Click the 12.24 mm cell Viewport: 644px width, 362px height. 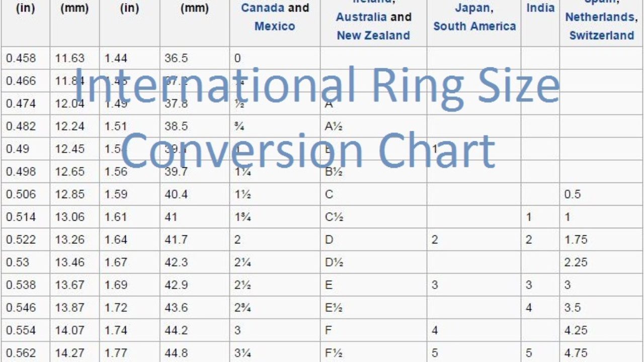(x=74, y=126)
